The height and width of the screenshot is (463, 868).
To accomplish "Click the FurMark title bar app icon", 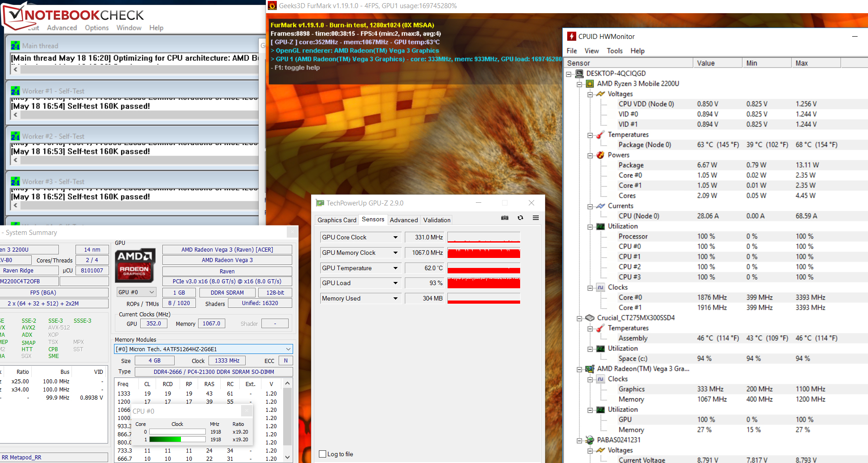I will (x=272, y=6).
